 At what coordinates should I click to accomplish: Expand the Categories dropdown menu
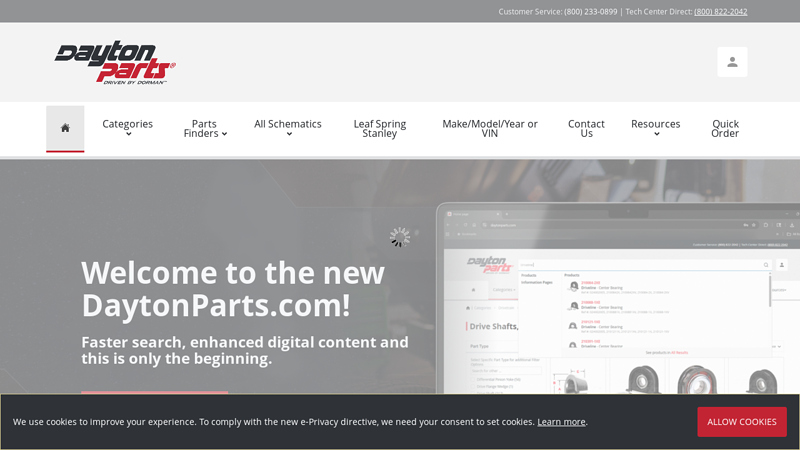pos(128,128)
